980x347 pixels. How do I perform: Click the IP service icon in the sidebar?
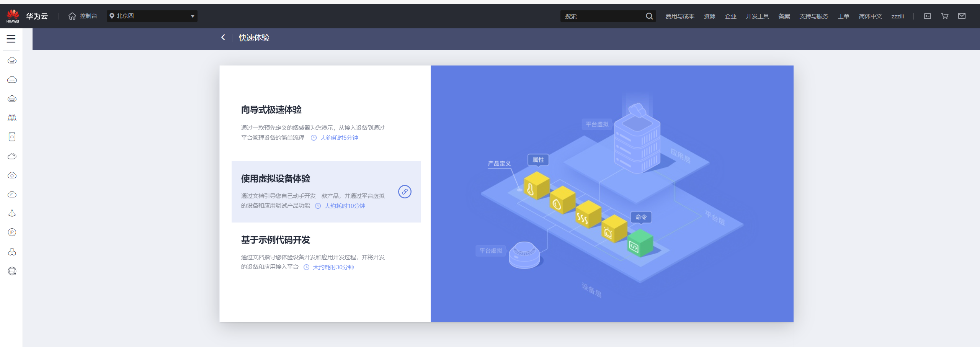[11, 232]
